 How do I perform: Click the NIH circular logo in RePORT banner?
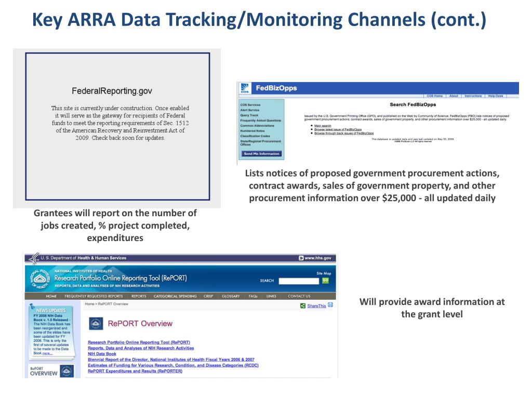41,279
